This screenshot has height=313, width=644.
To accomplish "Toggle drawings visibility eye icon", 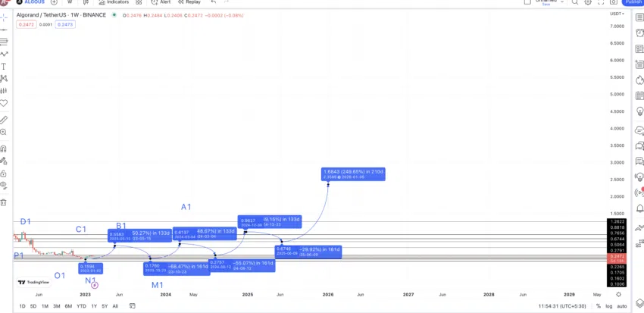I will pos(4,185).
